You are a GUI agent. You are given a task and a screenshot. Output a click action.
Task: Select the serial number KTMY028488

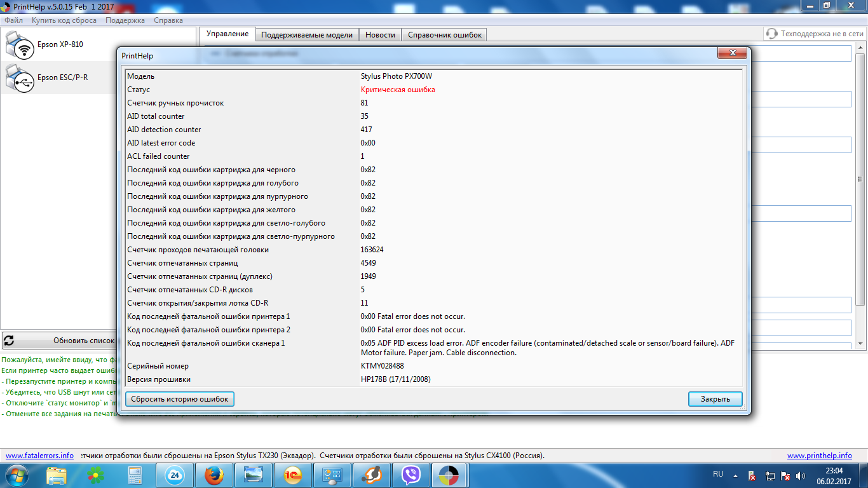(383, 366)
